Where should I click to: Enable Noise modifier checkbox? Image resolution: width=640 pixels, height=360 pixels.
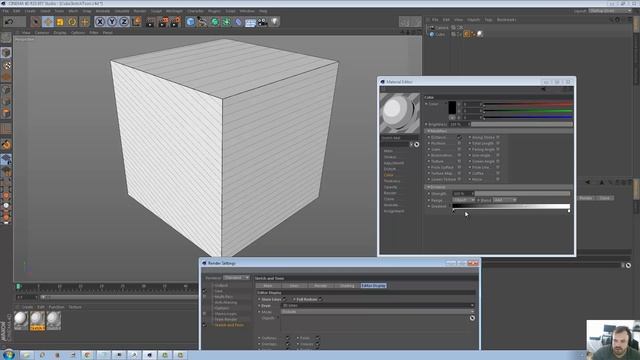click(x=498, y=179)
